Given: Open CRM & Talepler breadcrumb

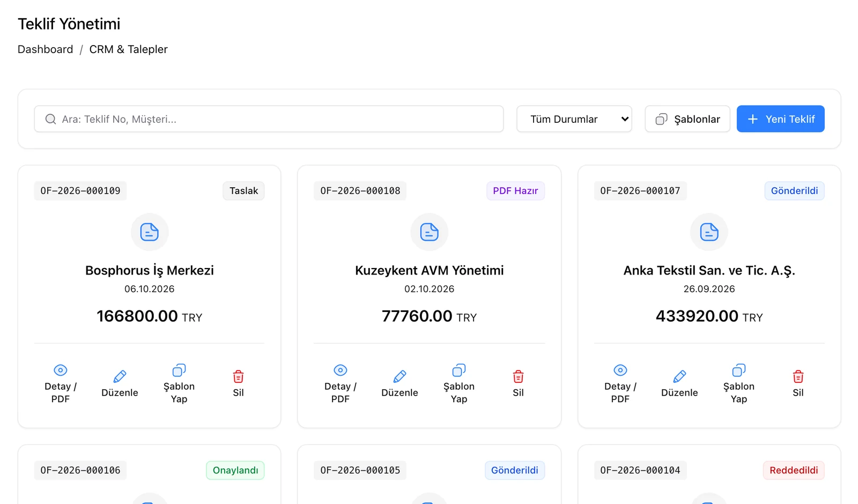Looking at the screenshot, I should 129,49.
